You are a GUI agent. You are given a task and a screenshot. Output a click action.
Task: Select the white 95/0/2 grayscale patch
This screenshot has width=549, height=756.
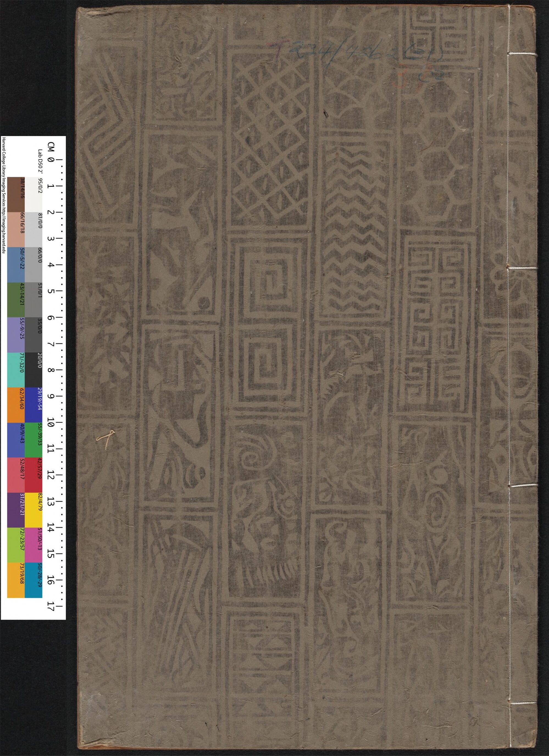click(34, 195)
